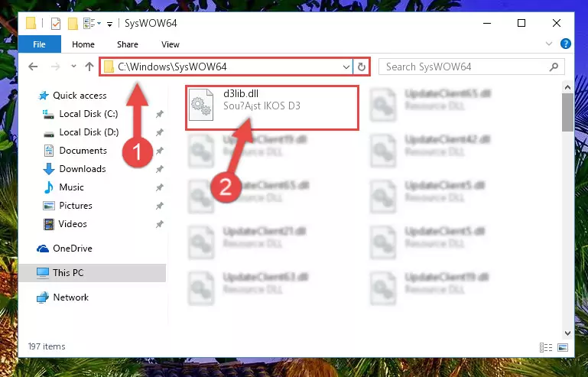Click the Music note icon
The image size is (588, 377).
click(48, 187)
